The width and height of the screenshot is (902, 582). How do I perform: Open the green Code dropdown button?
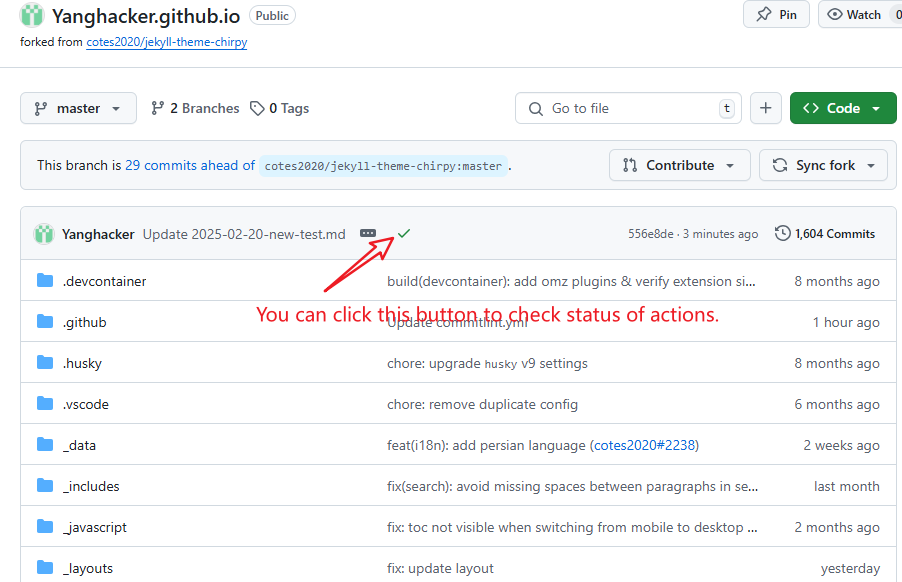click(843, 108)
